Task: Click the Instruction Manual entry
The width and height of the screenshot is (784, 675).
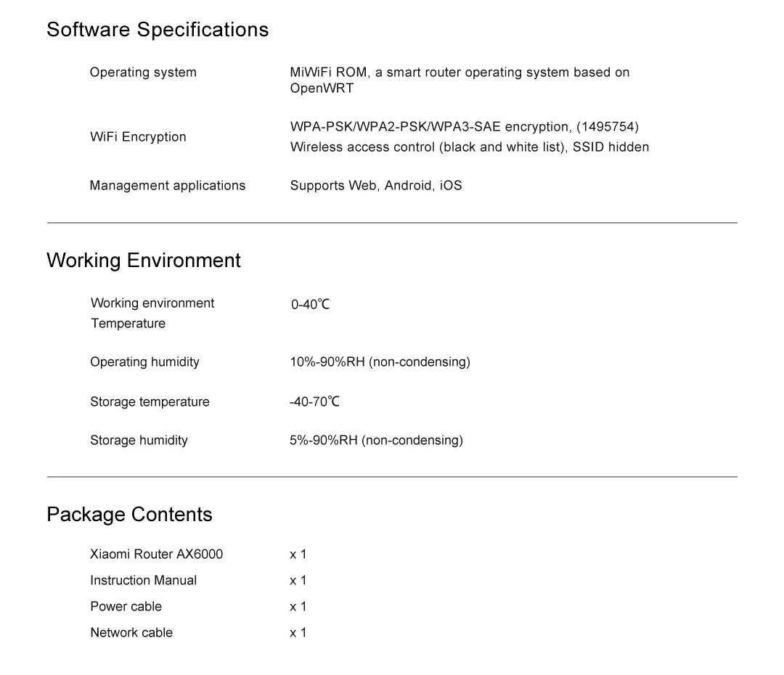Action: (x=144, y=580)
